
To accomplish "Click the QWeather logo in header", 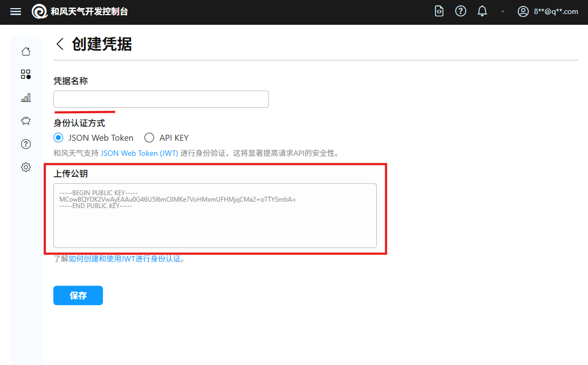I will [39, 11].
